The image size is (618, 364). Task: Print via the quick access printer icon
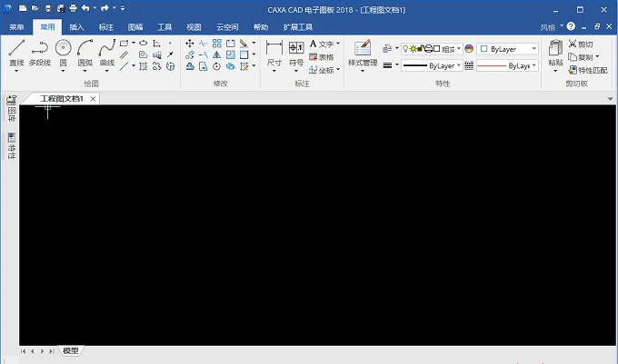[73, 8]
